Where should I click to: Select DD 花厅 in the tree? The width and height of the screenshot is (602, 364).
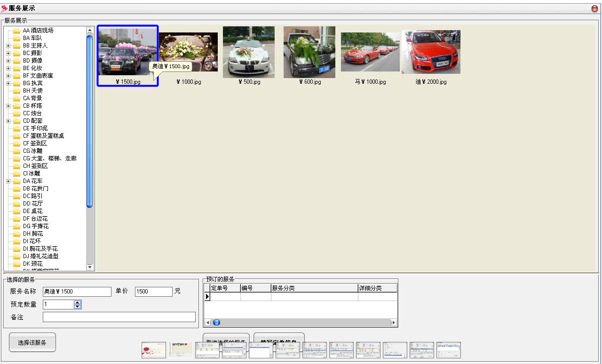pos(33,204)
